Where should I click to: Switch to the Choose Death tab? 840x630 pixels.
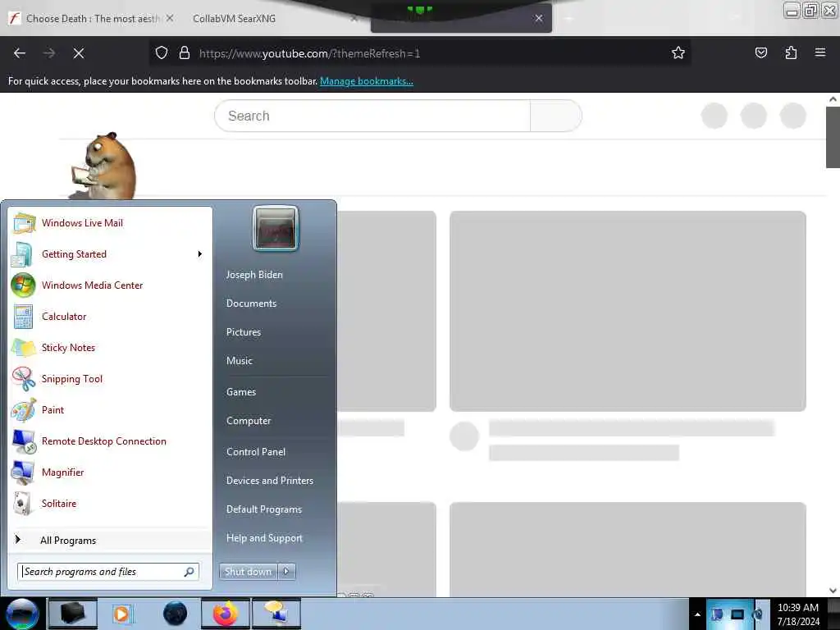[x=92, y=19]
